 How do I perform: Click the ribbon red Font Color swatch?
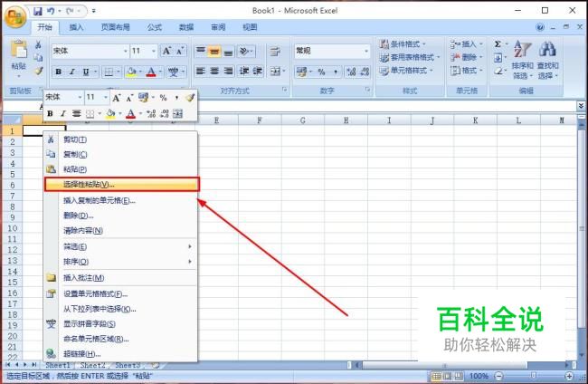(151, 72)
